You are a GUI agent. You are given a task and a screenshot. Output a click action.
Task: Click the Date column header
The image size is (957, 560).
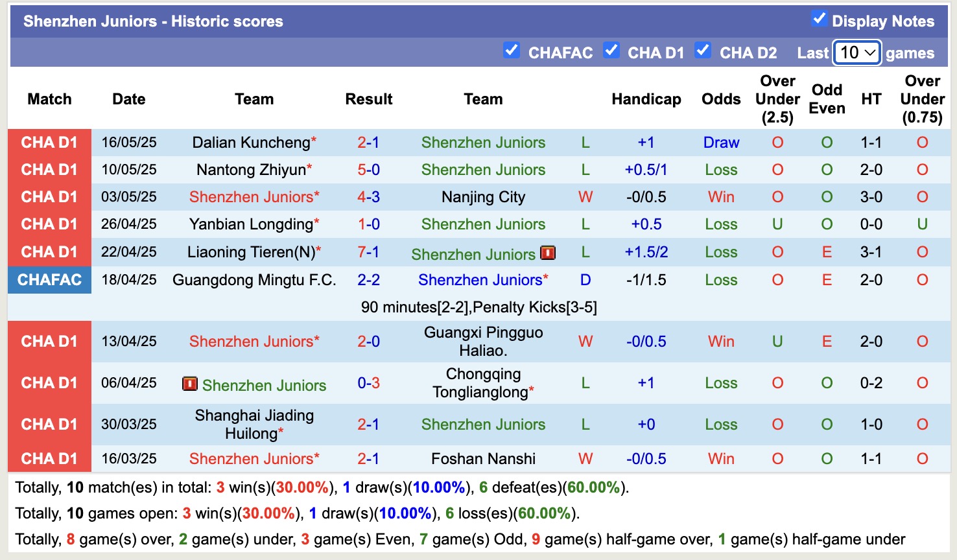click(128, 99)
